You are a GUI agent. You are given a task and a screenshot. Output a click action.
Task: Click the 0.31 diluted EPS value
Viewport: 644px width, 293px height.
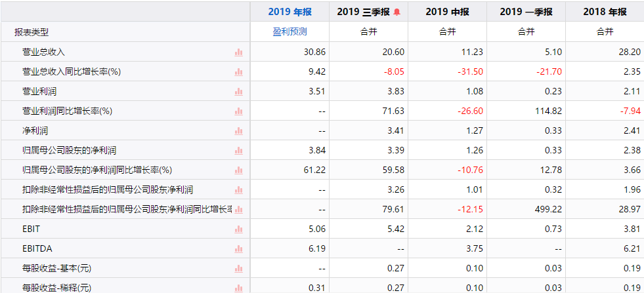(317, 288)
